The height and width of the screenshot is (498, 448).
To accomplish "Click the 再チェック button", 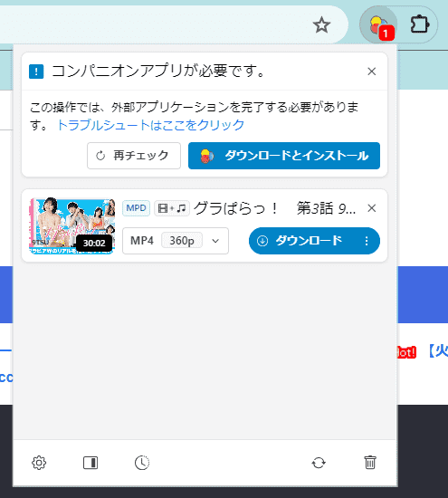I will (134, 156).
